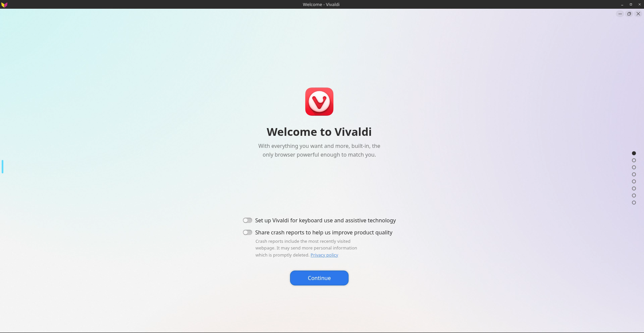Jump to the second step indicator dot

click(x=634, y=160)
